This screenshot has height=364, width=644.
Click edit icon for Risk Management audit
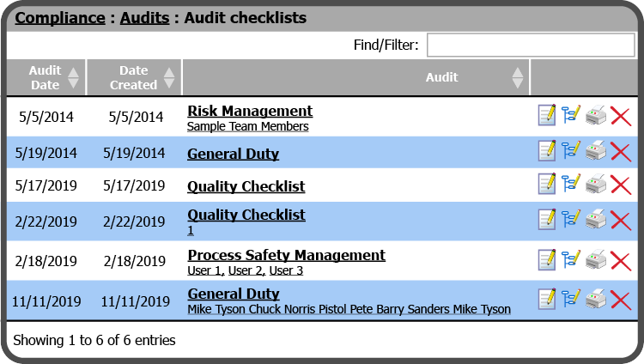click(546, 116)
